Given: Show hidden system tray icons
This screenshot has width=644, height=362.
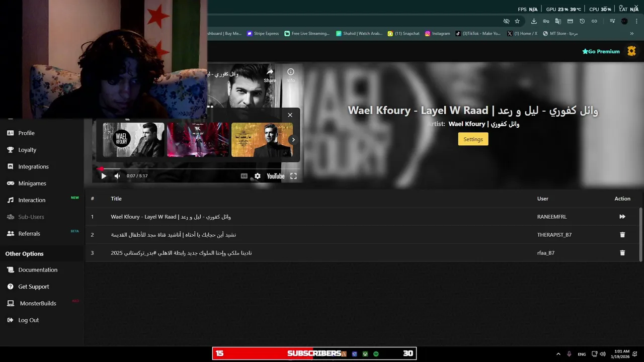Looking at the screenshot, I should click(x=558, y=354).
